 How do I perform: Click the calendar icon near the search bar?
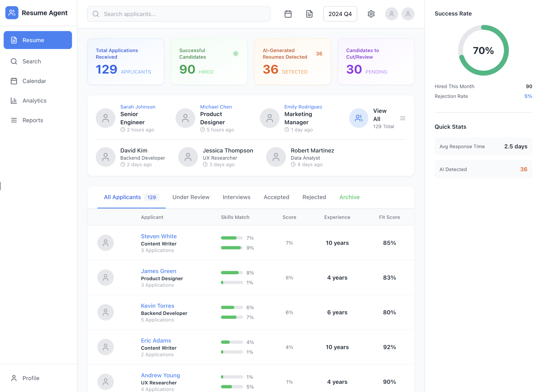(288, 14)
